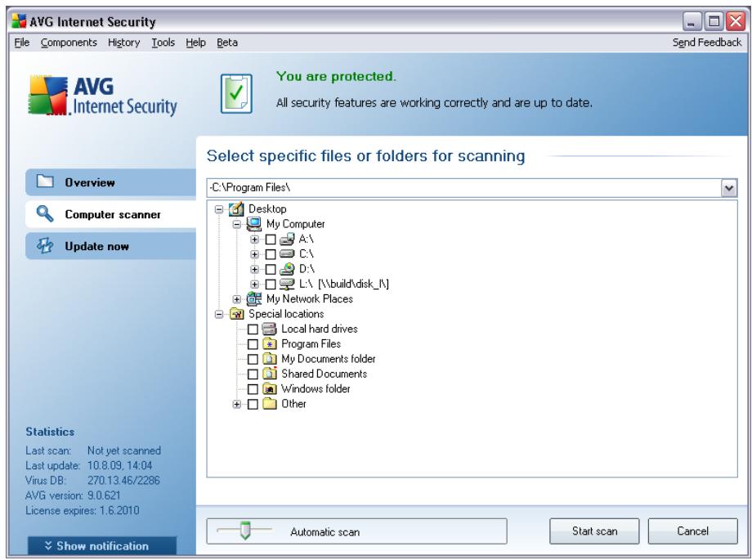Check the L:\ network drive checkbox

click(271, 284)
